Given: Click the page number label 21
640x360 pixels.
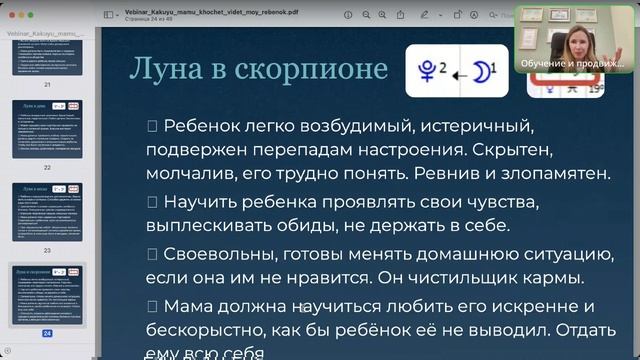Looking at the screenshot, I should coord(47,84).
